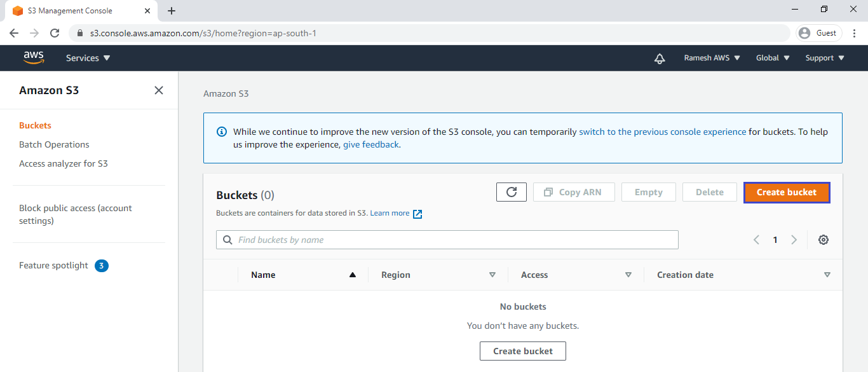Image resolution: width=868 pixels, height=372 pixels.
Task: Open the Learn more link
Action: pos(396,214)
